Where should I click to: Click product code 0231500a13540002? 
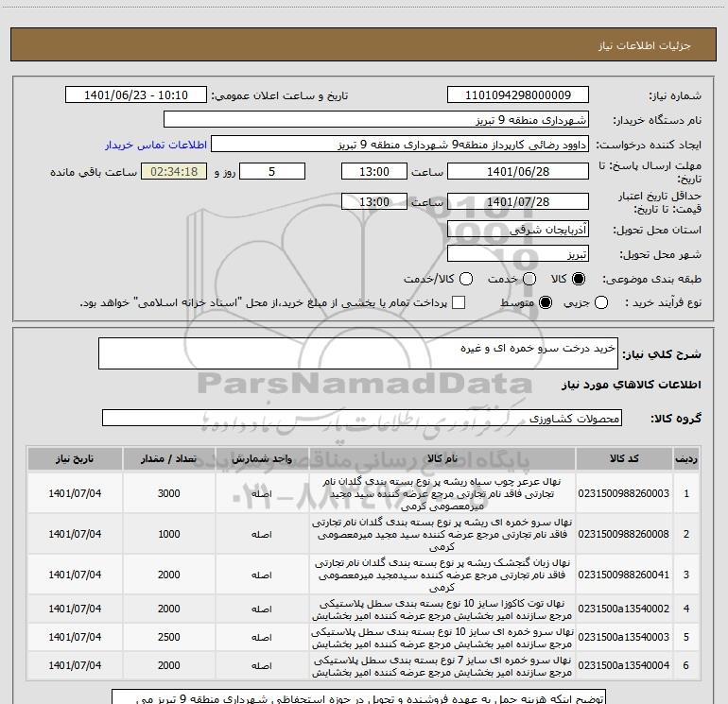pos(624,609)
